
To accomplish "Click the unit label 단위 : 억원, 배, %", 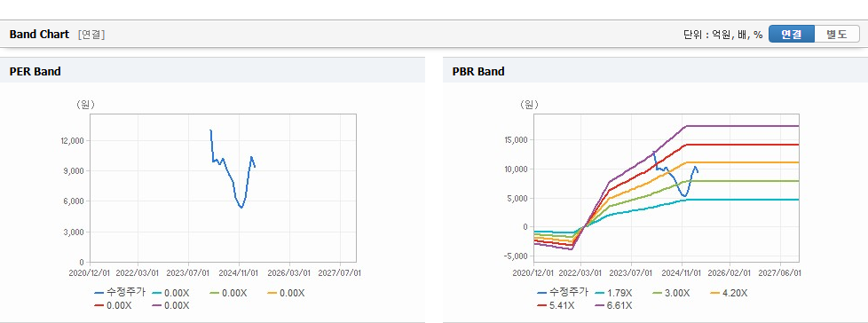I will pyautogui.click(x=723, y=35).
